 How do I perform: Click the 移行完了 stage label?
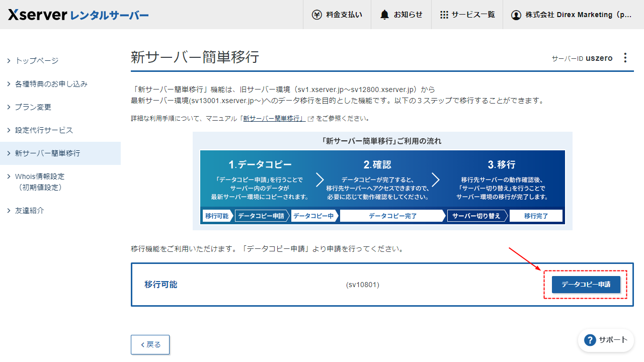[x=536, y=216]
